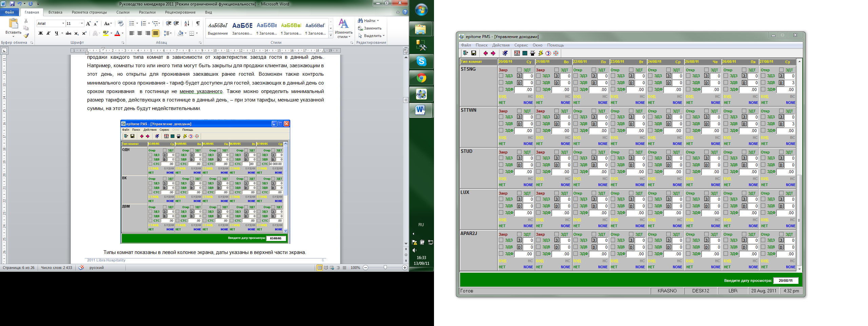868x326 pixels.
Task: Show paragraph marks ¶ in Word
Action: [198, 23]
